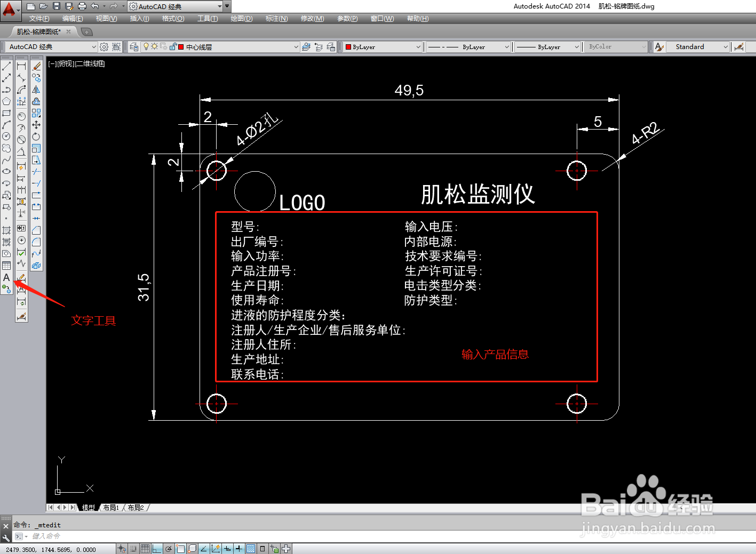This screenshot has width=756, height=554.
Task: Select the Line draw tool
Action: click(6, 66)
